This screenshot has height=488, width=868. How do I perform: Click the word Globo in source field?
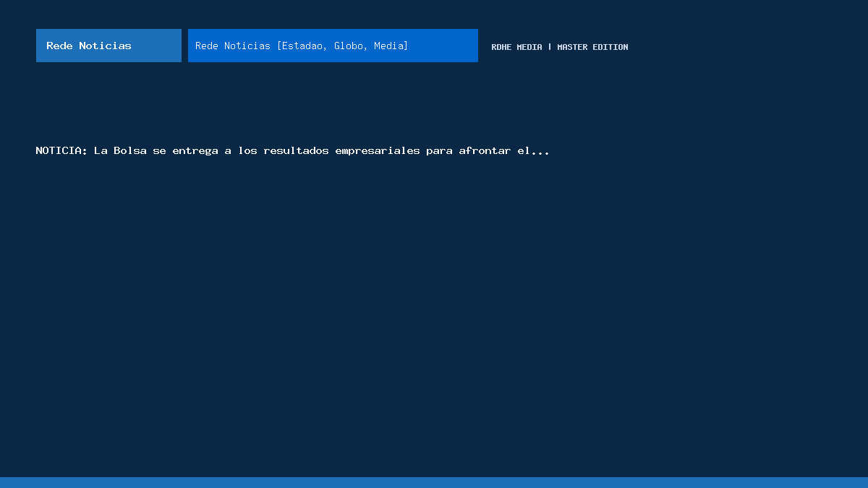point(349,46)
